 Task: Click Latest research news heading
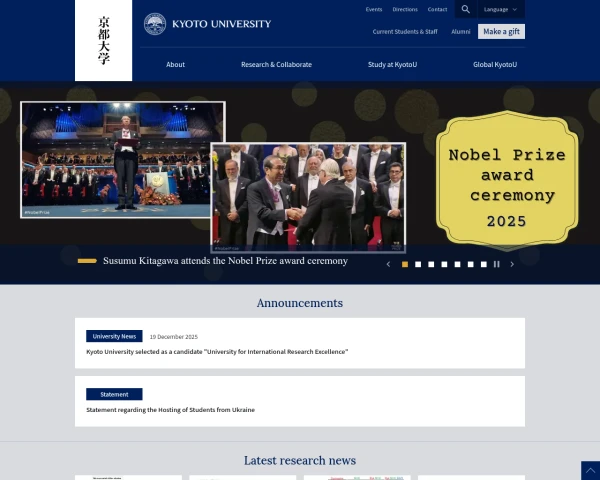click(x=300, y=460)
